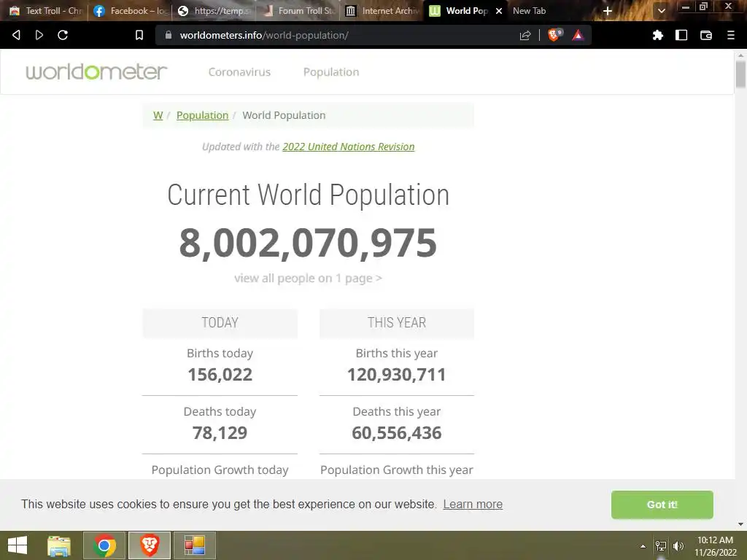Switch to the Internet Archive tab

[382, 11]
